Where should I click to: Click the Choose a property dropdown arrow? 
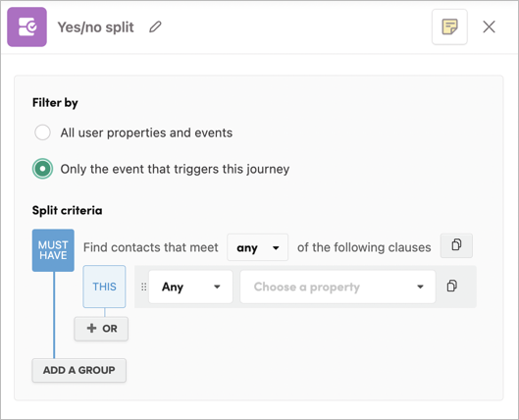tap(420, 287)
